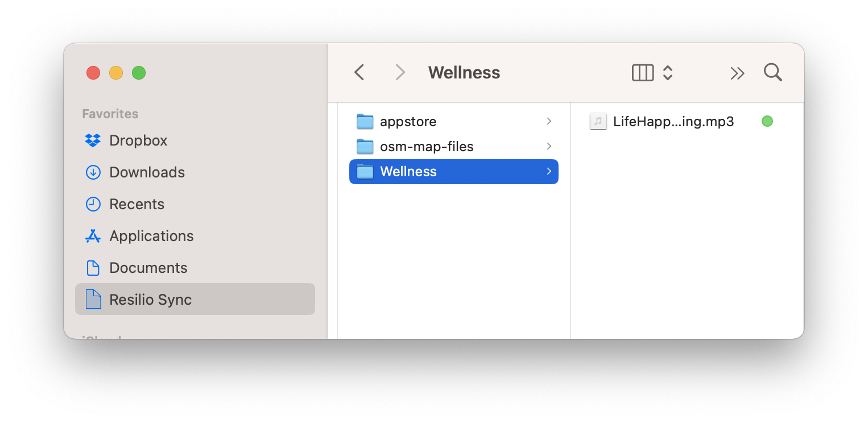The width and height of the screenshot is (868, 423).
Task: Select the Wellness folder row
Action: coord(453,172)
